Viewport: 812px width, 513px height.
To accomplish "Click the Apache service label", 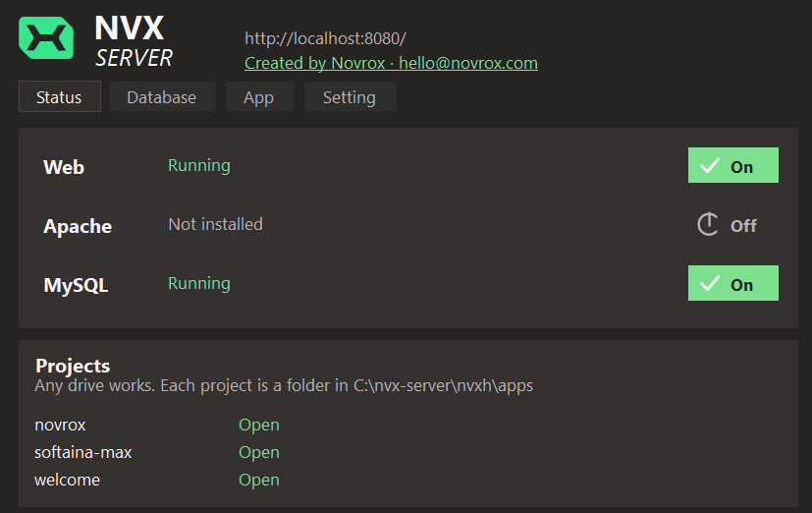I will click(x=78, y=226).
